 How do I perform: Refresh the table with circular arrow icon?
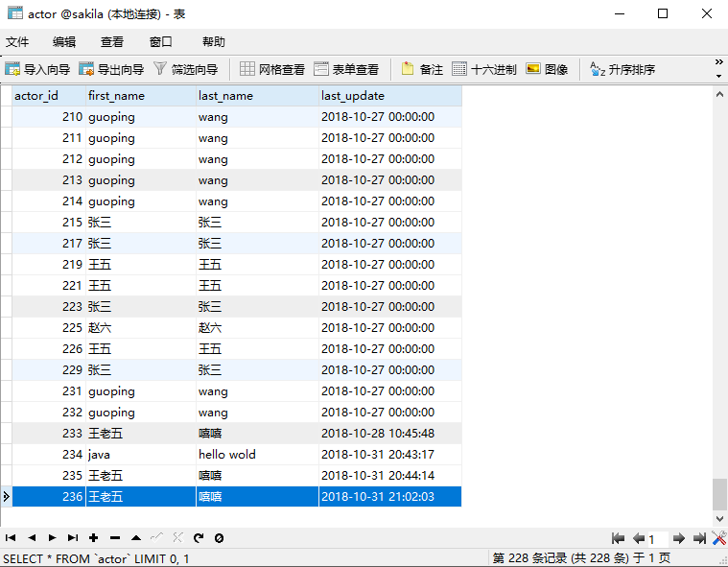(x=199, y=538)
